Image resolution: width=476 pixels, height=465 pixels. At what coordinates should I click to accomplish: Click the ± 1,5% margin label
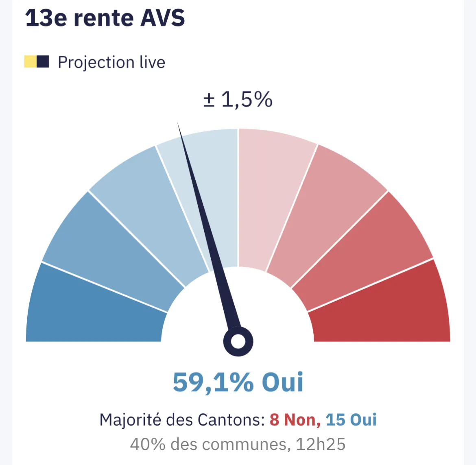tap(238, 100)
